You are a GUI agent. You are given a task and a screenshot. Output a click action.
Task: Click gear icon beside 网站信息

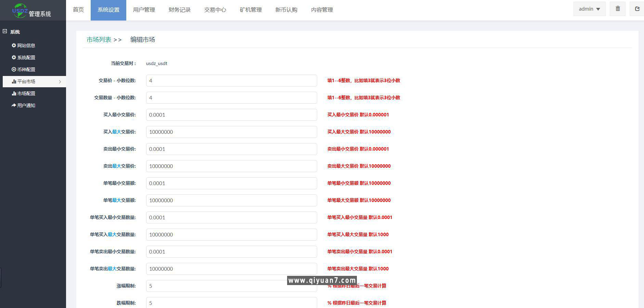coord(14,45)
